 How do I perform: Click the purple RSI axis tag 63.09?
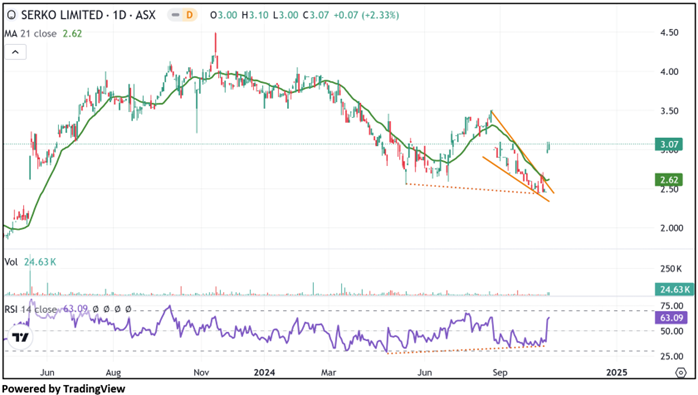(671, 318)
